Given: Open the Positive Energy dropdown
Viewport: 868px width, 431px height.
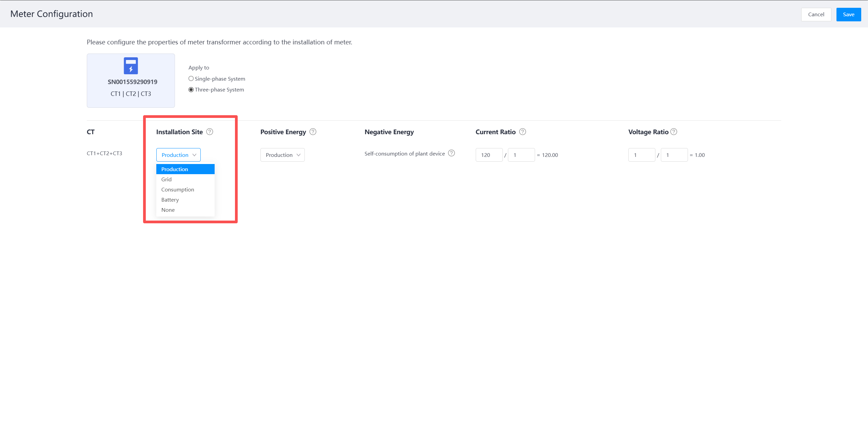Looking at the screenshot, I should [x=282, y=155].
